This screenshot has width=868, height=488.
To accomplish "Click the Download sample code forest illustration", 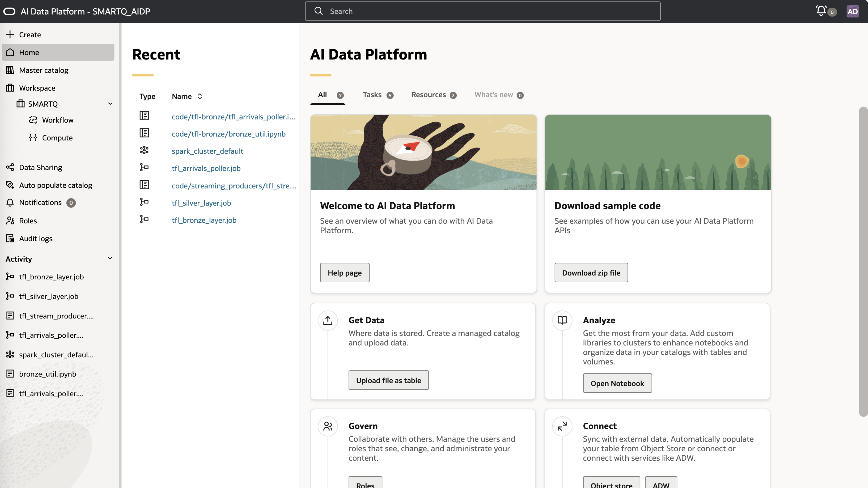I will pos(658,152).
